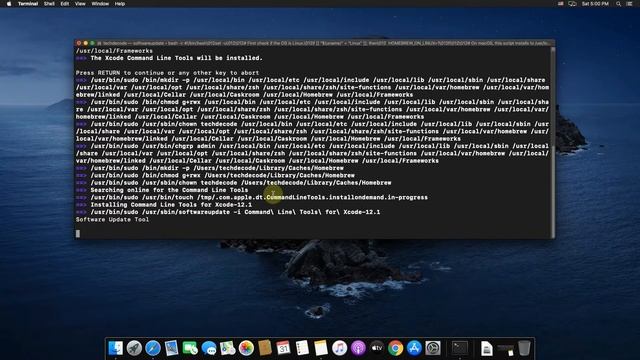Launch Launchpad rocket icon in dock
This screenshot has height=360, width=640.
click(134, 348)
